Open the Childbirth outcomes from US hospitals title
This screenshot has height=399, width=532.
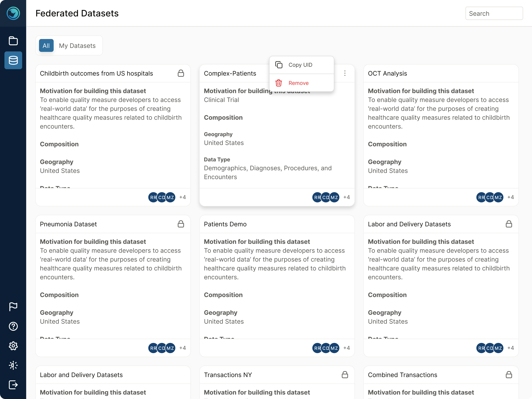click(x=96, y=73)
